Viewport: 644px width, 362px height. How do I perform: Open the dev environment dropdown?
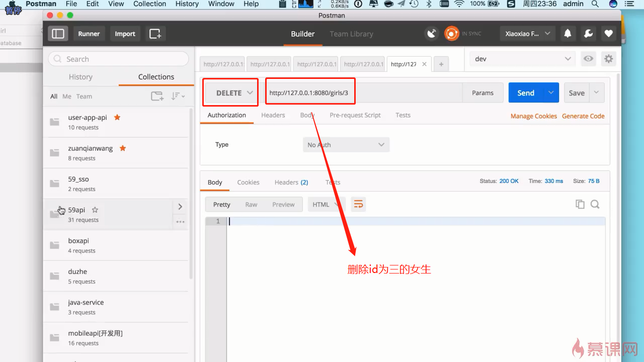click(x=522, y=59)
